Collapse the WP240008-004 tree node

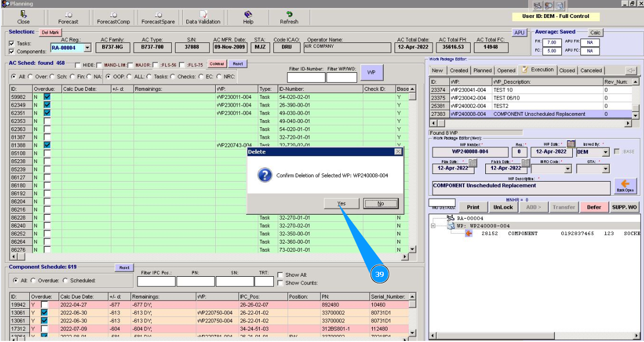433,226
